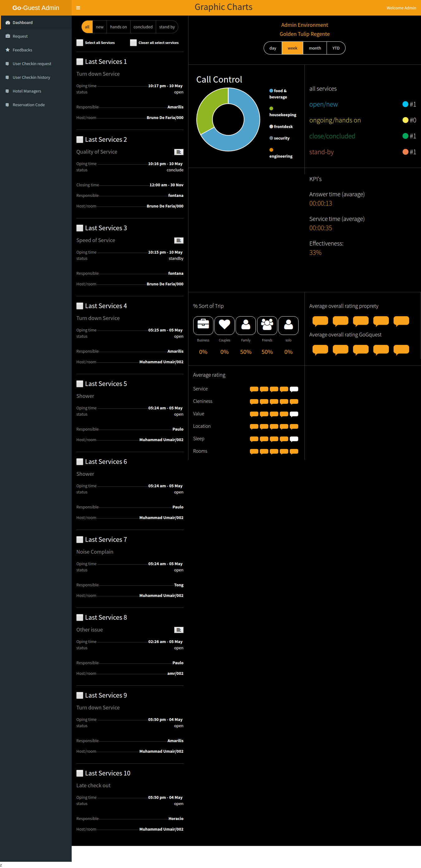Click the hamburger menu icon in header

78,8
